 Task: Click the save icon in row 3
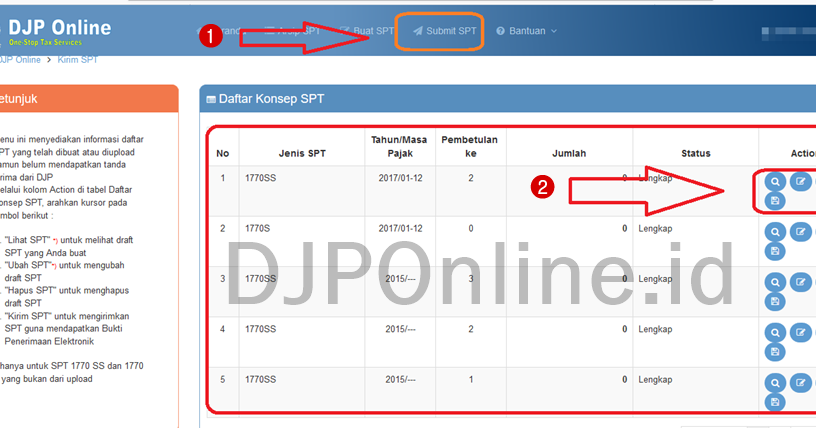coord(775,301)
